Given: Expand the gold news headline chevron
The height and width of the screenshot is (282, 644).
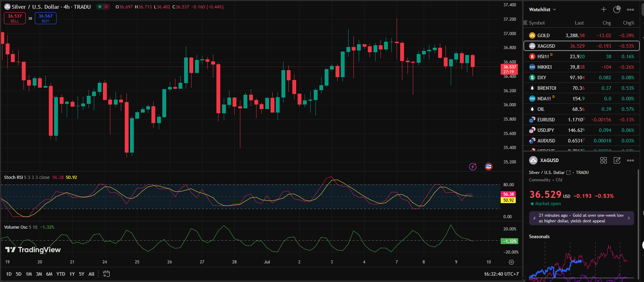Looking at the screenshot, I should tap(629, 218).
